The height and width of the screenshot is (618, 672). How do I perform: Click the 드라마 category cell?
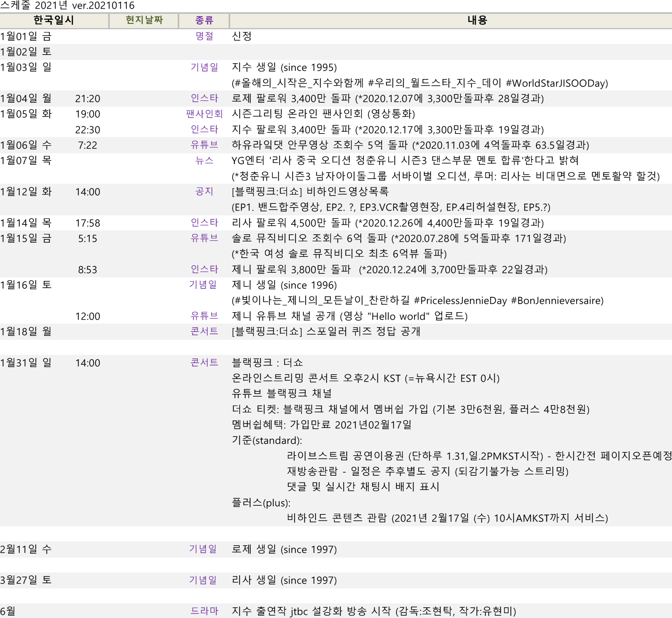pyautogui.click(x=204, y=611)
